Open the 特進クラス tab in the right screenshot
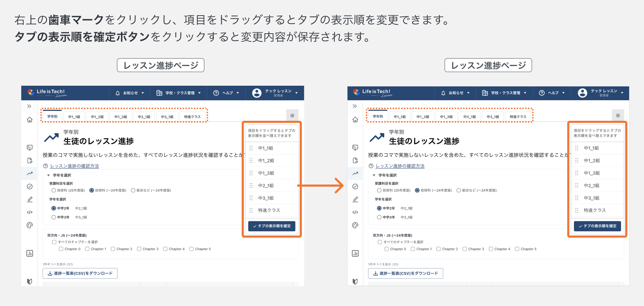Viewport: 644px width, 306px height. click(518, 117)
